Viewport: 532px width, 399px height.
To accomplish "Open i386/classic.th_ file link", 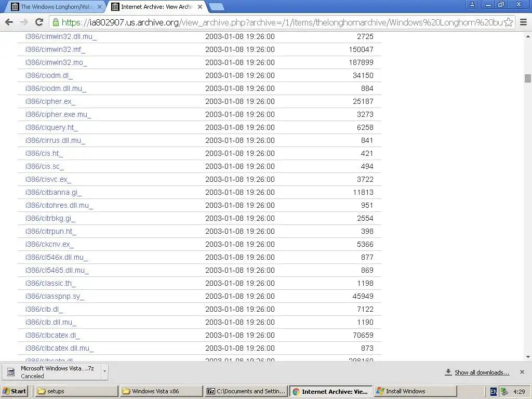I will pyautogui.click(x=50, y=283).
